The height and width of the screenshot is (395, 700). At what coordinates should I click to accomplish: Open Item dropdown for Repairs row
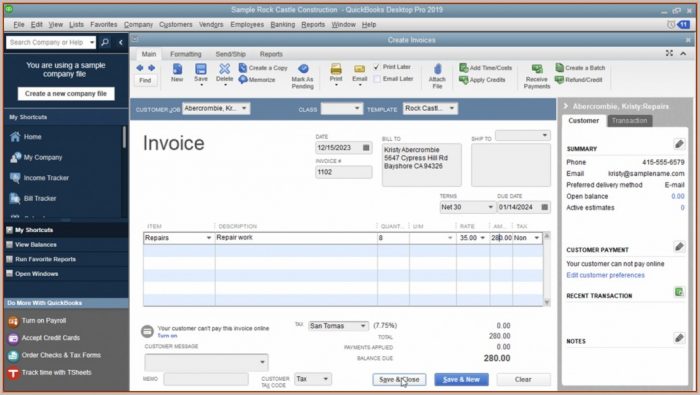click(x=208, y=238)
